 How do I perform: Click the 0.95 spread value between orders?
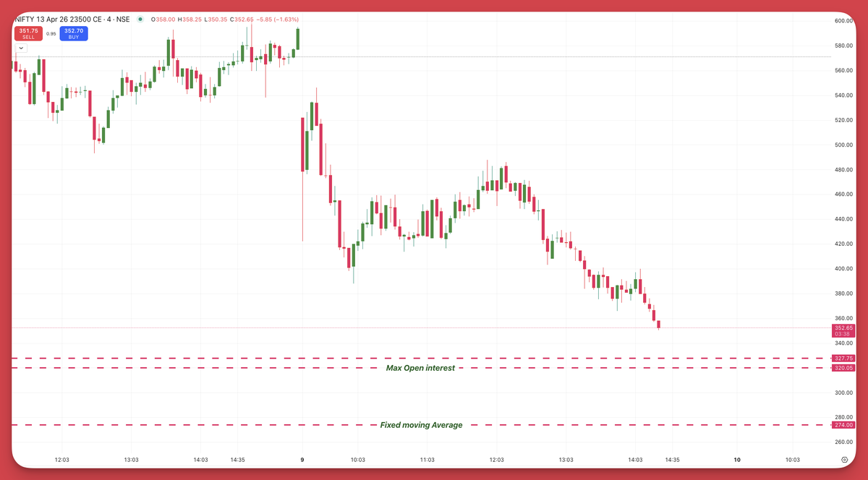[x=51, y=34]
